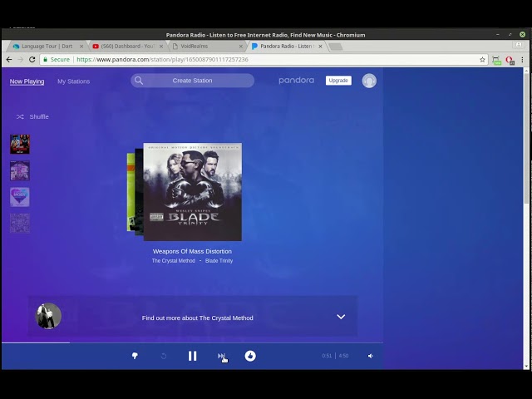Minimize the Chromium window
Image resolution: width=532 pixels, height=399 pixels.
click(498, 35)
